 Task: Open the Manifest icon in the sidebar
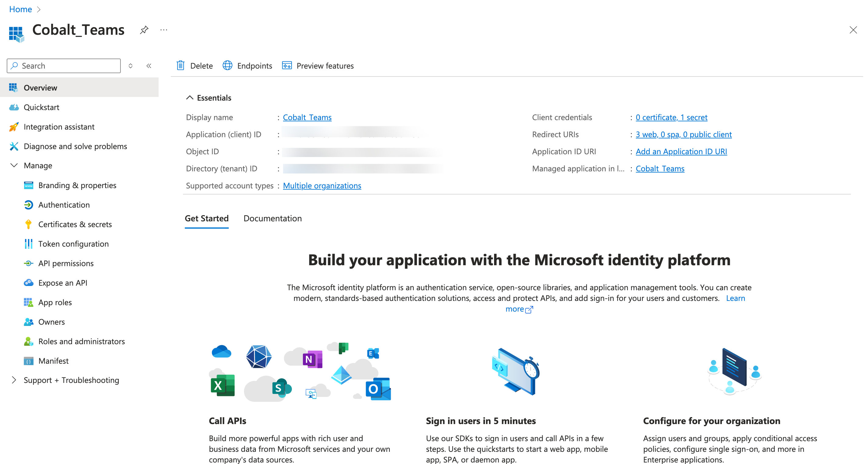[x=28, y=361]
